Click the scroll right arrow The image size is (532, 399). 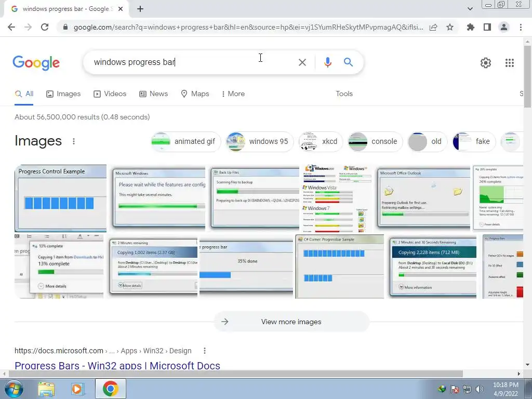(519, 374)
